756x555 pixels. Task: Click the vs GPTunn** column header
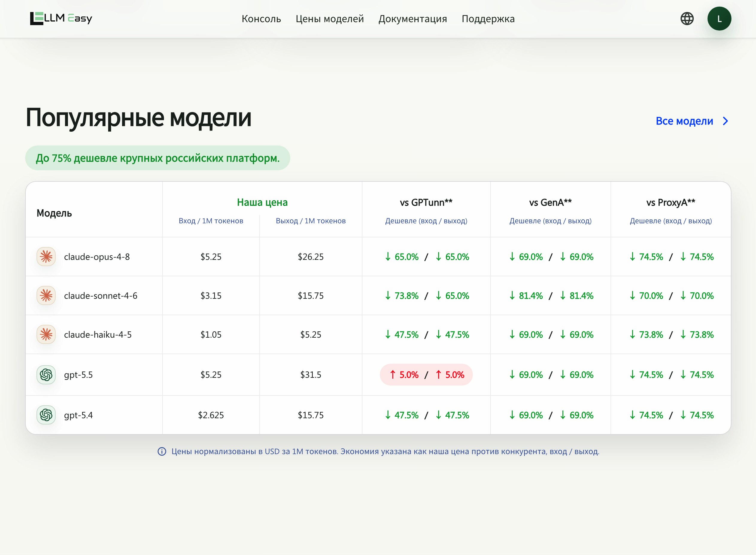pyautogui.click(x=426, y=203)
